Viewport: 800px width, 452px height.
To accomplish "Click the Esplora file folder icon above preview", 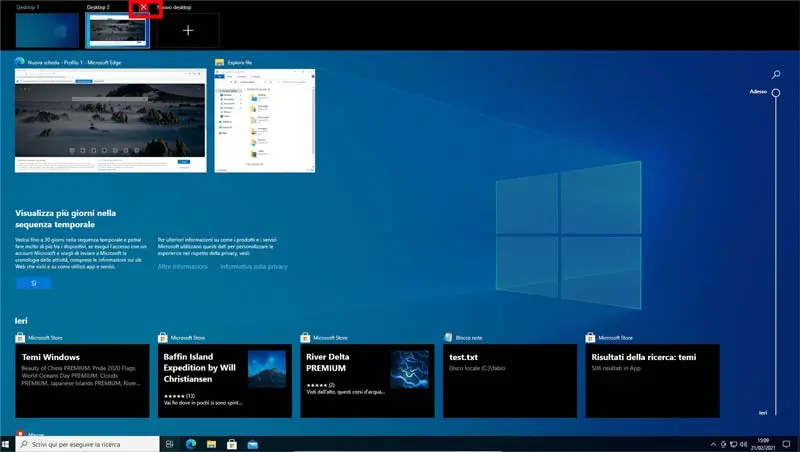I will tap(219, 62).
